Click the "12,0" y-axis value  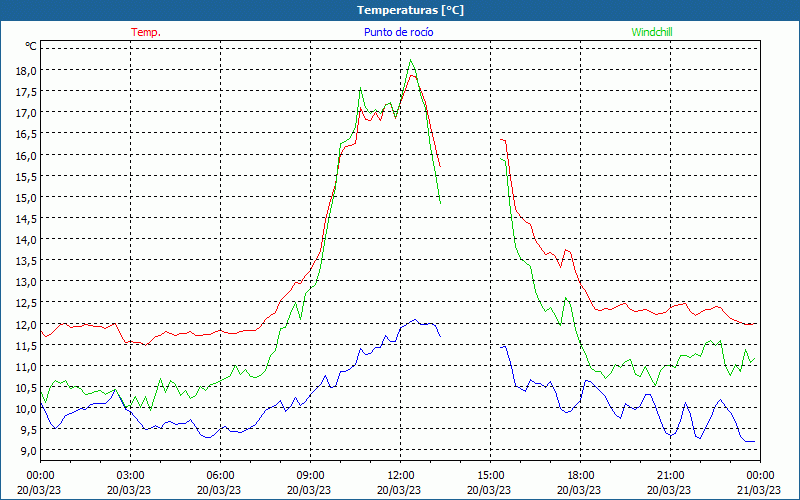click(26, 324)
